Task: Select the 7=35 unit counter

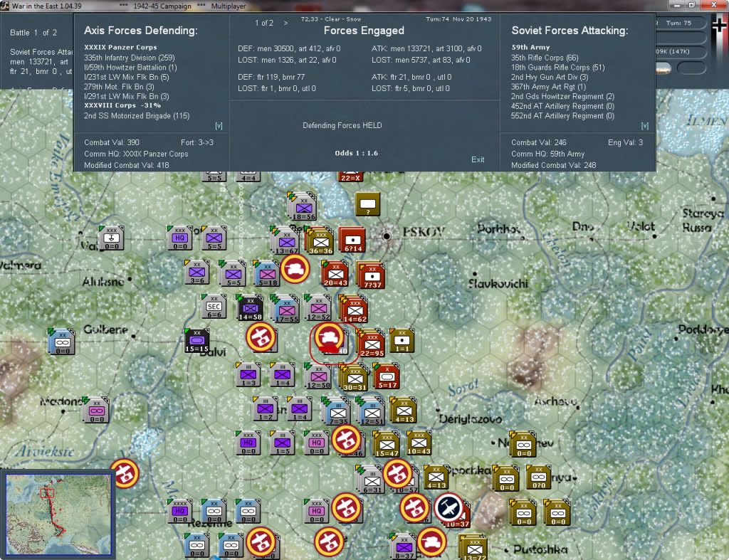Action: (338, 412)
